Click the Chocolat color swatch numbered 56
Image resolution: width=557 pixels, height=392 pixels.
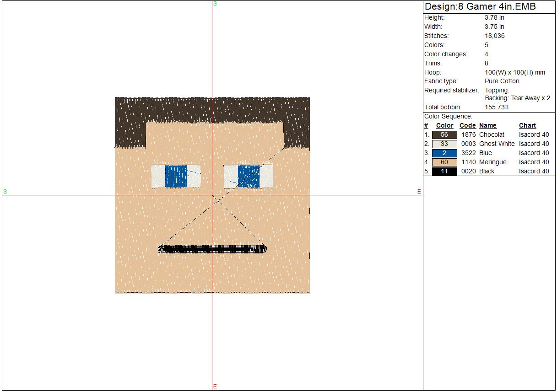(444, 135)
